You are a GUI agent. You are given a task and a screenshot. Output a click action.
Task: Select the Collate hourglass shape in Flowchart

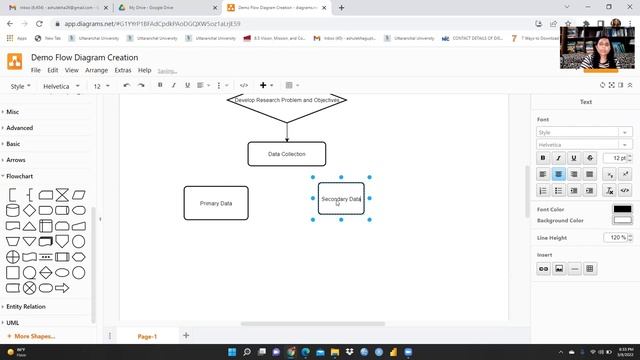click(62, 195)
